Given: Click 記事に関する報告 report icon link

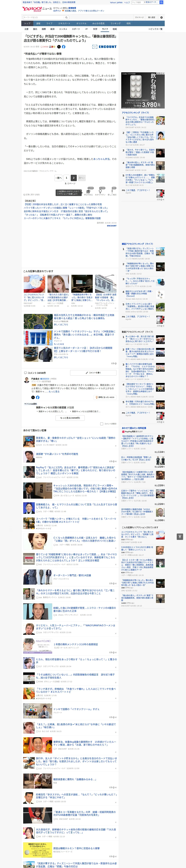Looking at the screenshot, I should point(32,195).
